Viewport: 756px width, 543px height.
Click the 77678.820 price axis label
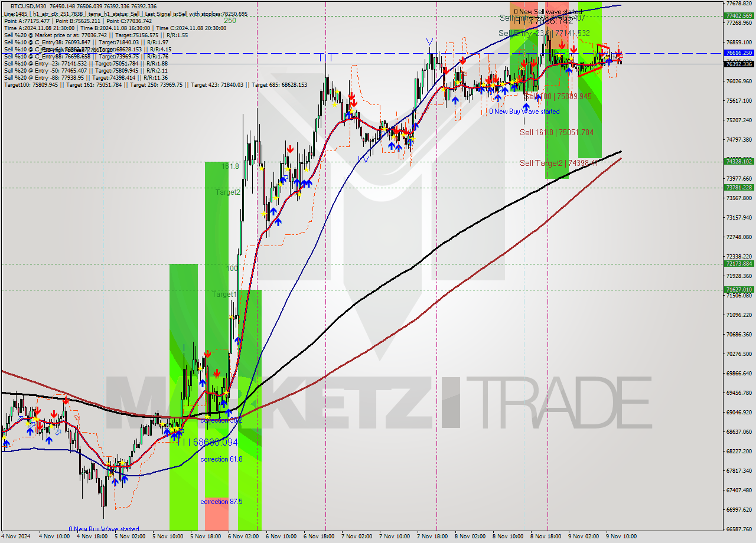[739, 4]
